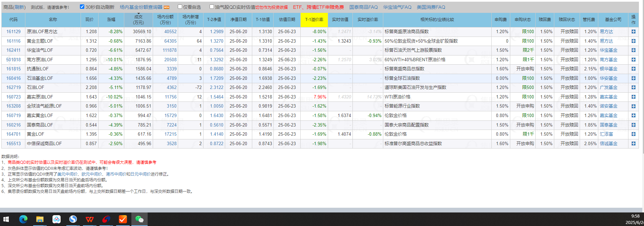Click the plus icon for 原油LOF易方达 row
Viewport: 644px width, 226px height.
click(x=633, y=31)
